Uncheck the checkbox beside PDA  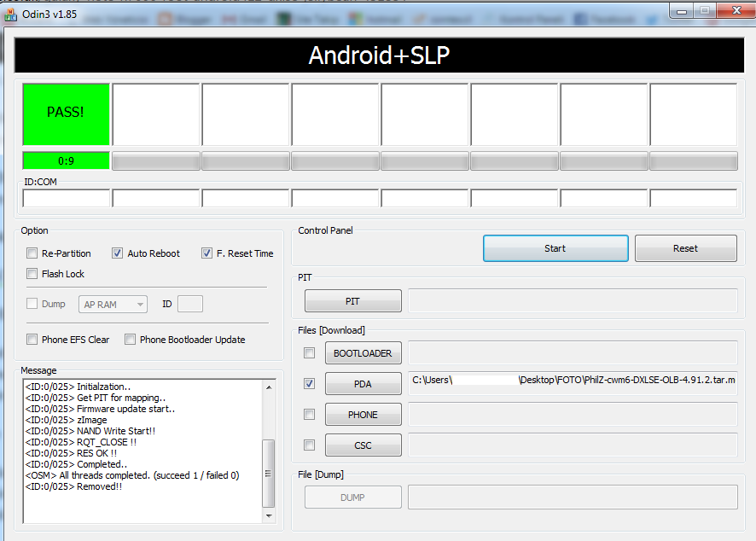pyautogui.click(x=310, y=384)
